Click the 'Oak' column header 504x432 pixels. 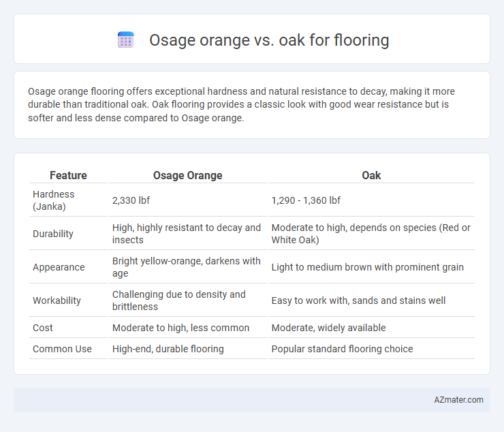[371, 175]
